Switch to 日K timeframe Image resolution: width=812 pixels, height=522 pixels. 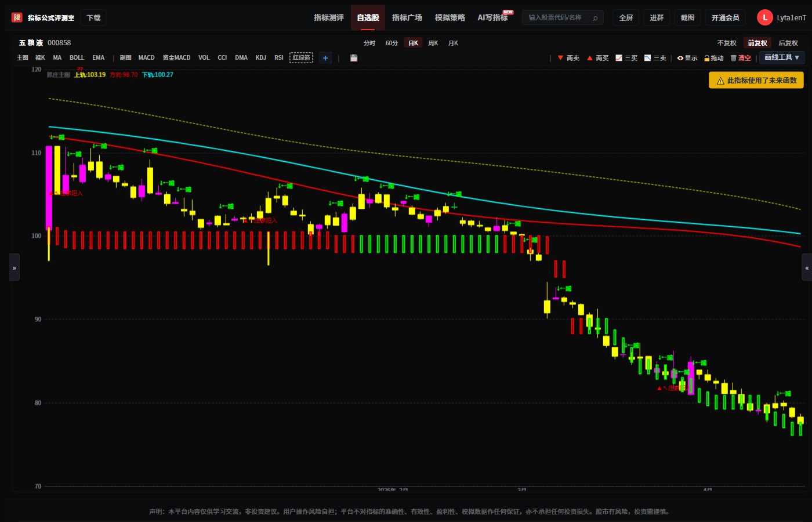click(x=413, y=43)
